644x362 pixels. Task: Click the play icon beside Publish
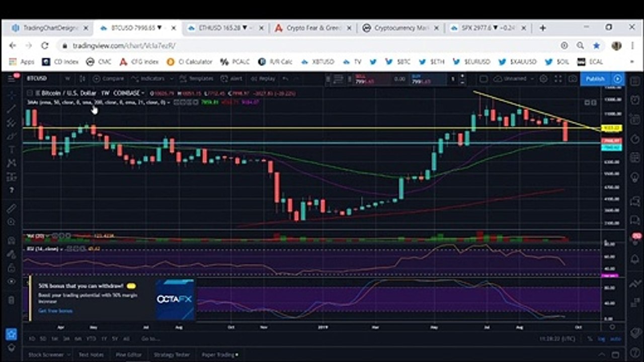pos(618,79)
